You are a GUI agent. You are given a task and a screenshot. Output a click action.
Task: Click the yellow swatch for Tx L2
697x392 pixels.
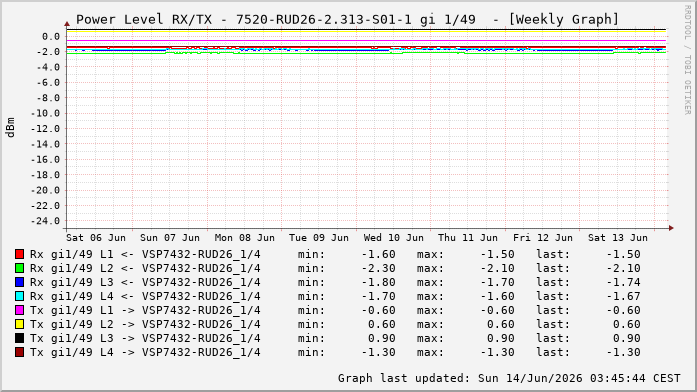[19, 324]
